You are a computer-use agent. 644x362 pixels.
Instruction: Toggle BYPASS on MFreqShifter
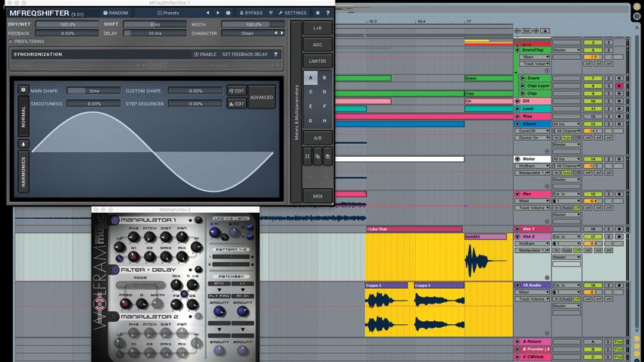(251, 13)
